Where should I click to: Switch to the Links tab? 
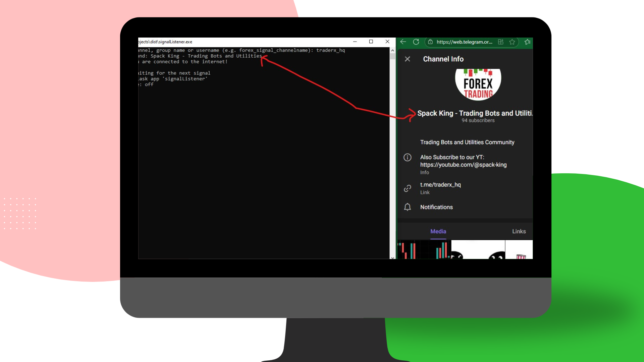point(519,231)
